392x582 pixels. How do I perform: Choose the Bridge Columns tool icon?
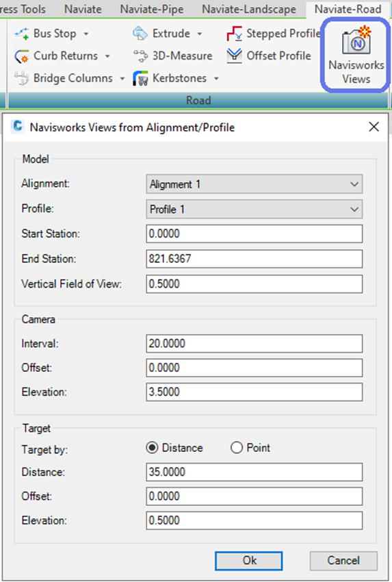[x=22, y=78]
